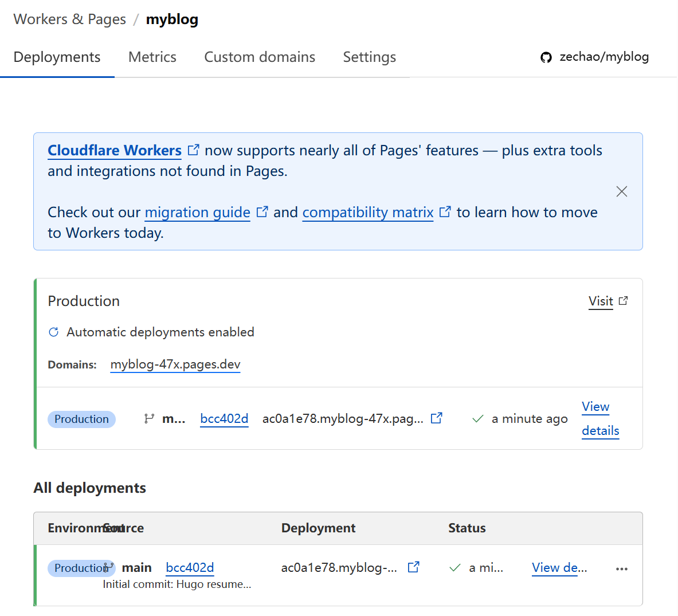Screen dimensions: 678x616
Task: Click branch icon in production card
Action: 149,418
